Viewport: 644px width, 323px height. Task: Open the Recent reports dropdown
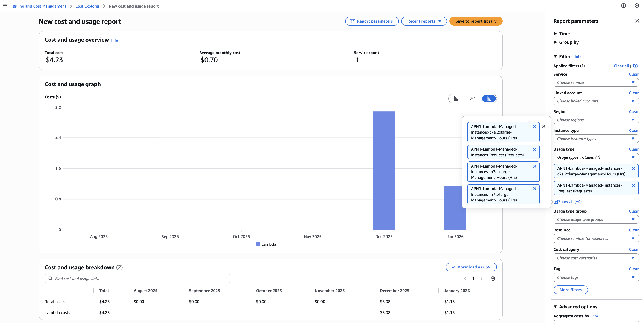[424, 21]
